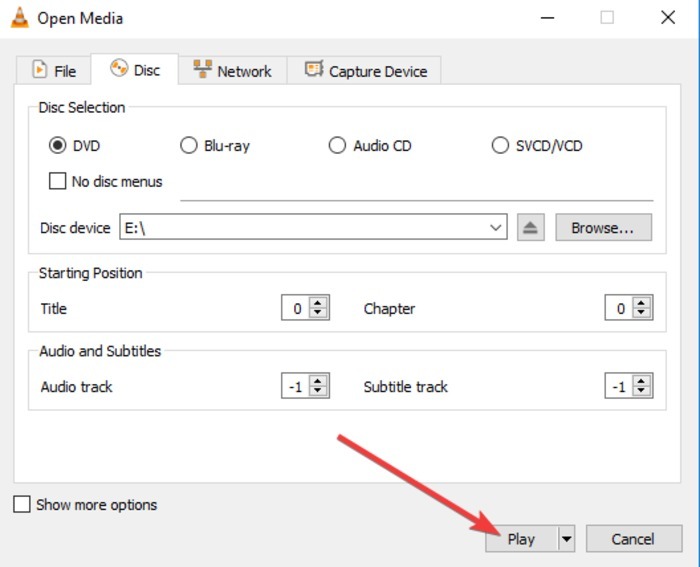Open the Network tab

[x=232, y=71]
